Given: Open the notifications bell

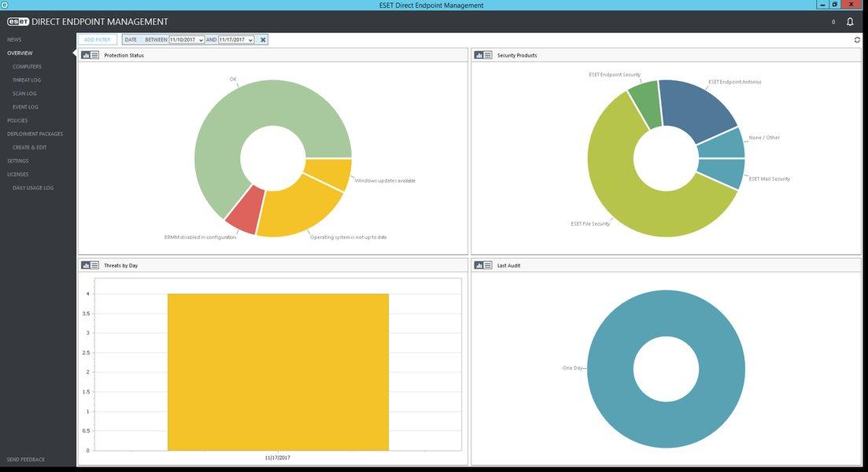Looking at the screenshot, I should pos(850,22).
